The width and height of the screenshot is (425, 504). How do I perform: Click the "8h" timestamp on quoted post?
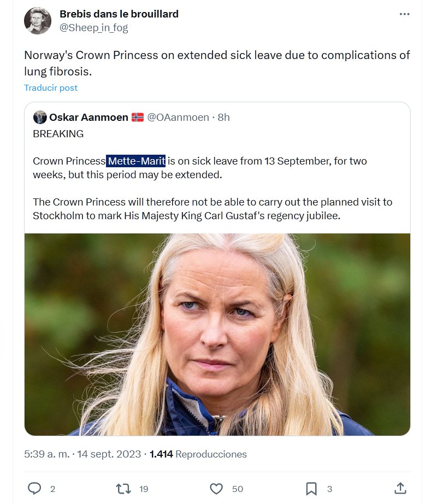(223, 117)
